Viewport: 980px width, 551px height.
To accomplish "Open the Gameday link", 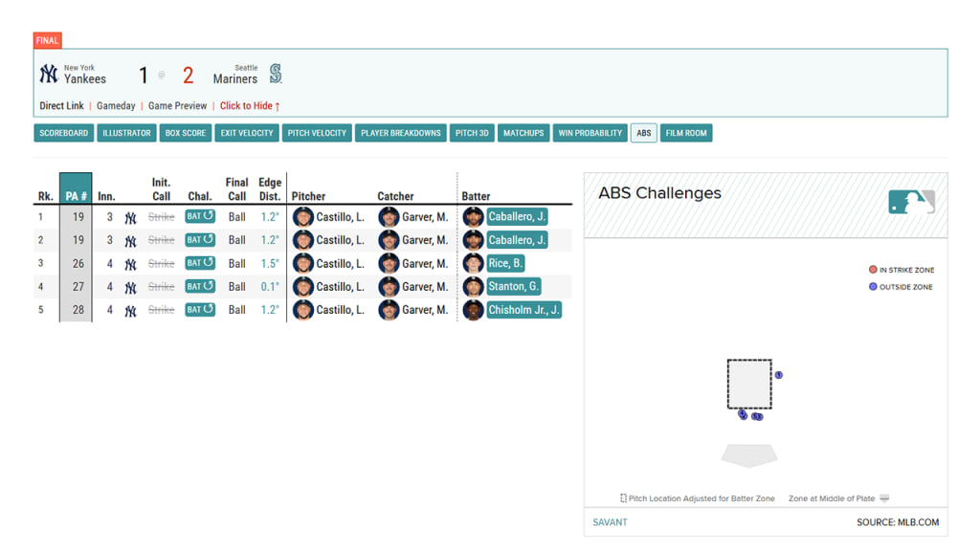I will 116,106.
